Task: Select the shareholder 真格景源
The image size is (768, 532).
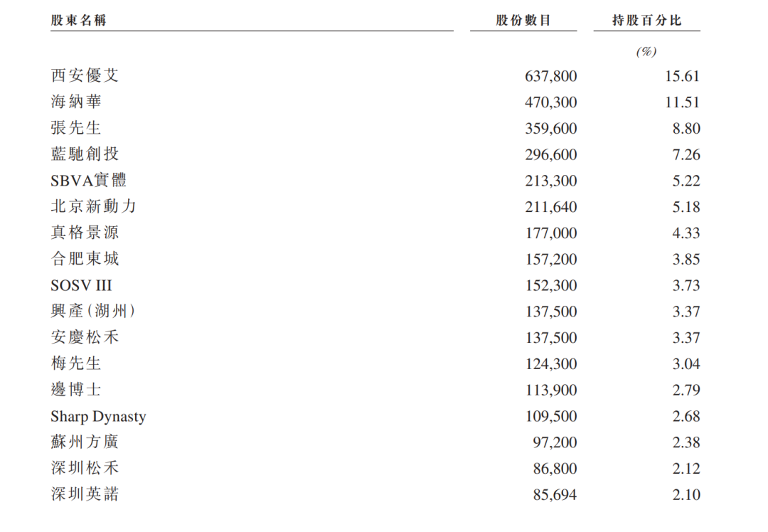Action: [x=85, y=232]
